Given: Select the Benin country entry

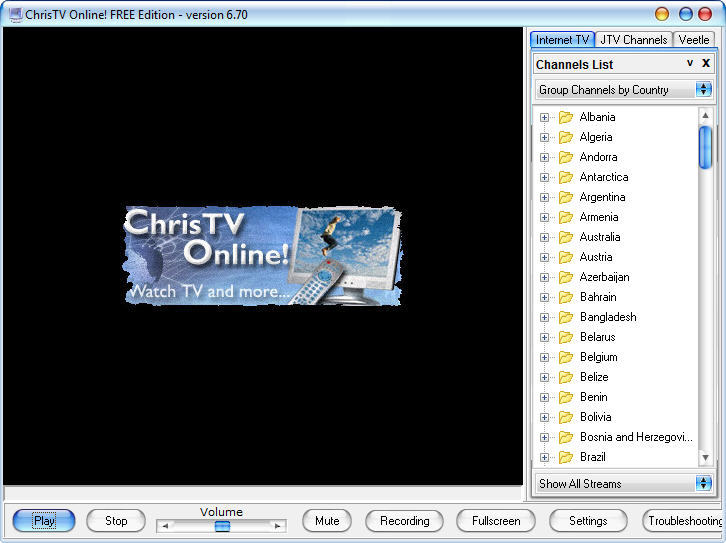Looking at the screenshot, I should (x=594, y=397).
